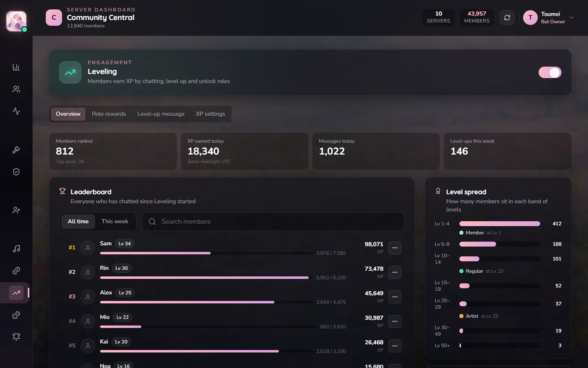Open the activity pulse sidebar icon
This screenshot has height=368, width=588.
(16, 111)
